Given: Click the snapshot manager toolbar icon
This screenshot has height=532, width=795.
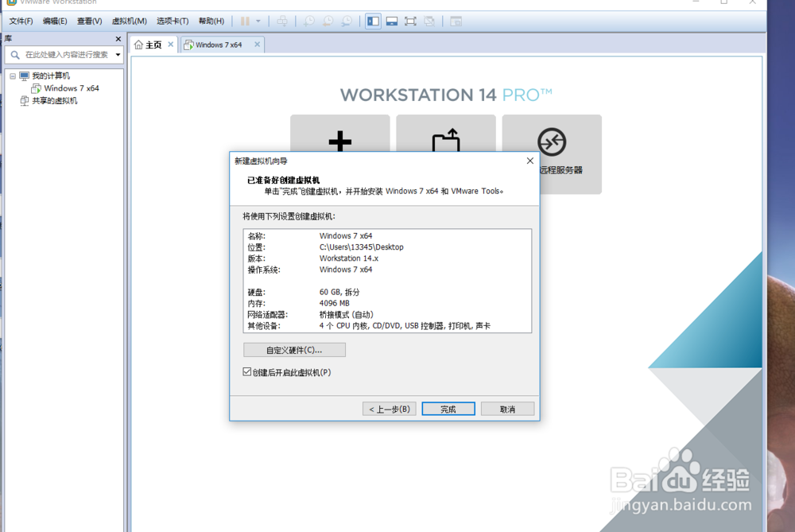Looking at the screenshot, I should coord(347,21).
